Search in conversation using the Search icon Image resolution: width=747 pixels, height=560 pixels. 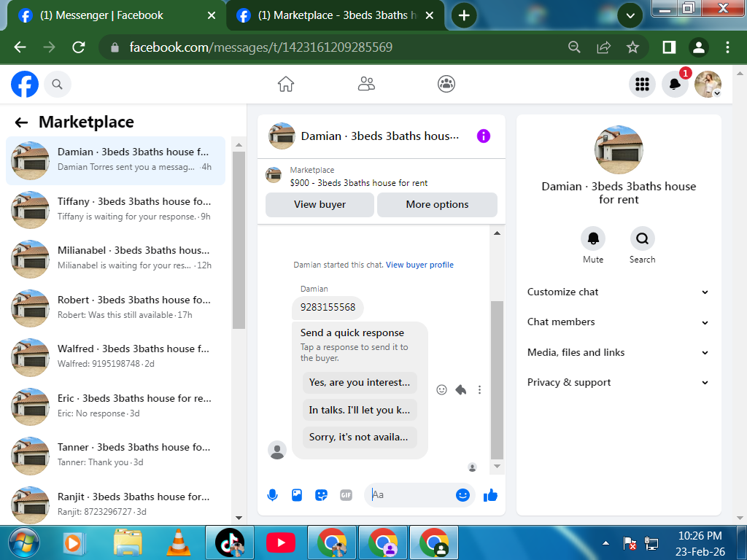point(642,238)
